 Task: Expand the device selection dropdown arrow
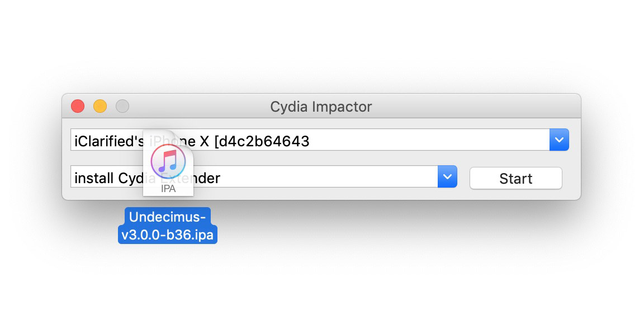(559, 140)
